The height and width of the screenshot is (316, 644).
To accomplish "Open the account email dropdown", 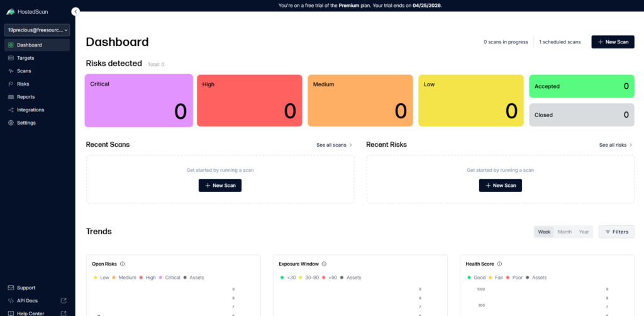I will [x=38, y=30].
